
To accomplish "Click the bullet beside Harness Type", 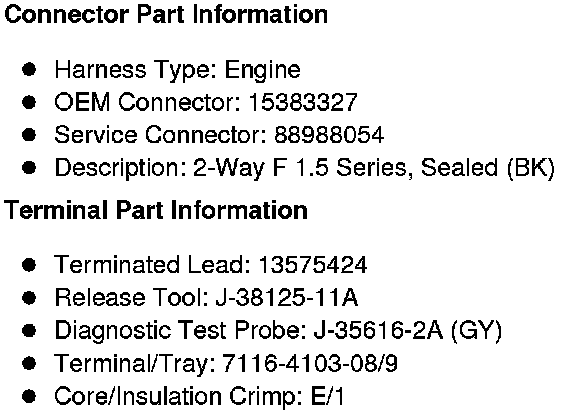I will tap(29, 69).
